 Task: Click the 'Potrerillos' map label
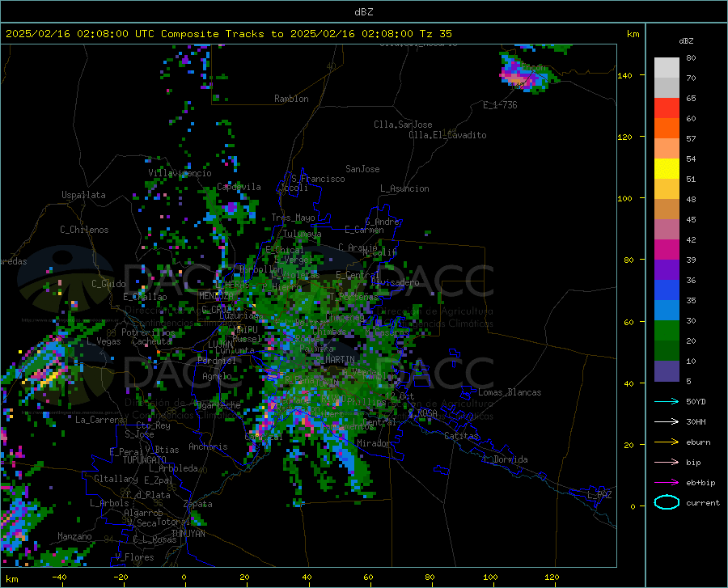click(148, 332)
